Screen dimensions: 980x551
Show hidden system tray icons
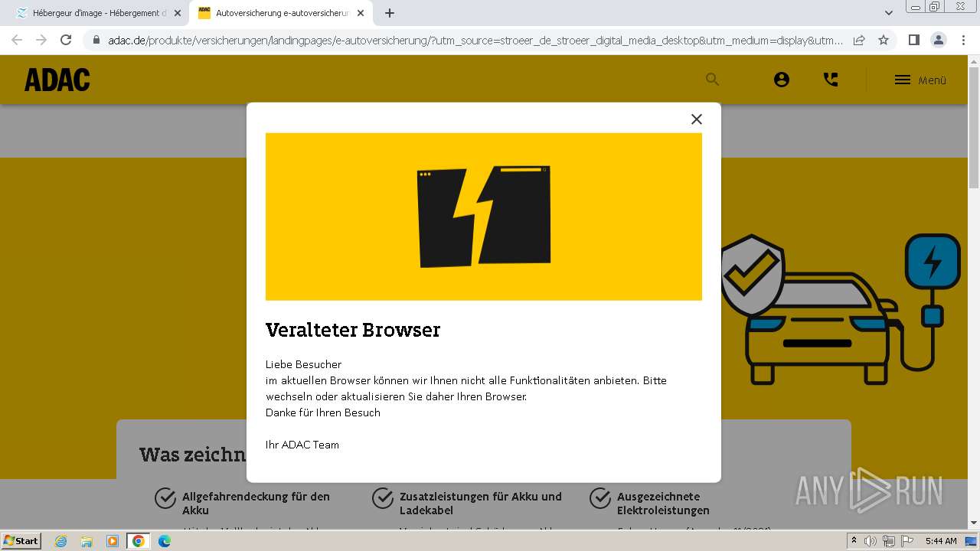tap(854, 541)
